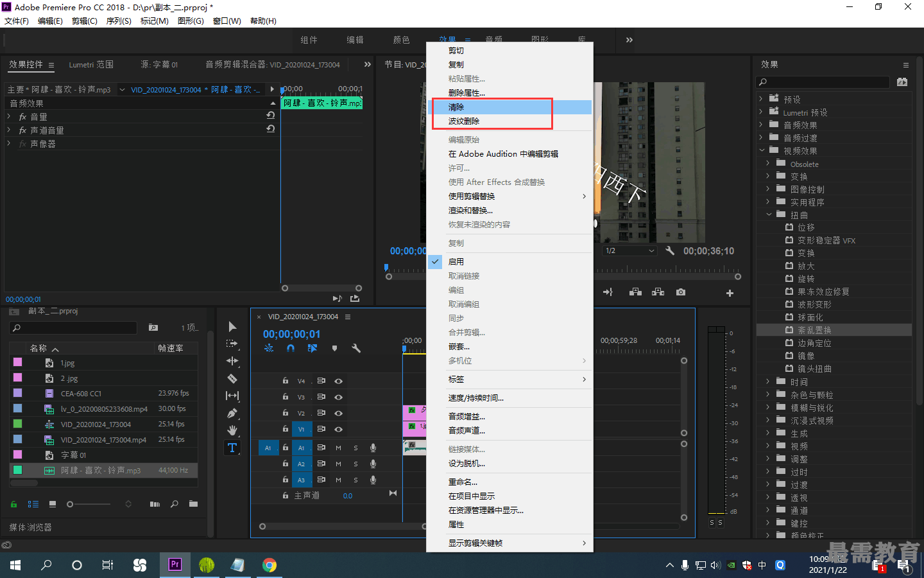Image resolution: width=924 pixels, height=578 pixels.
Task: Switch to Lumetri 范围 tab
Action: coord(91,65)
